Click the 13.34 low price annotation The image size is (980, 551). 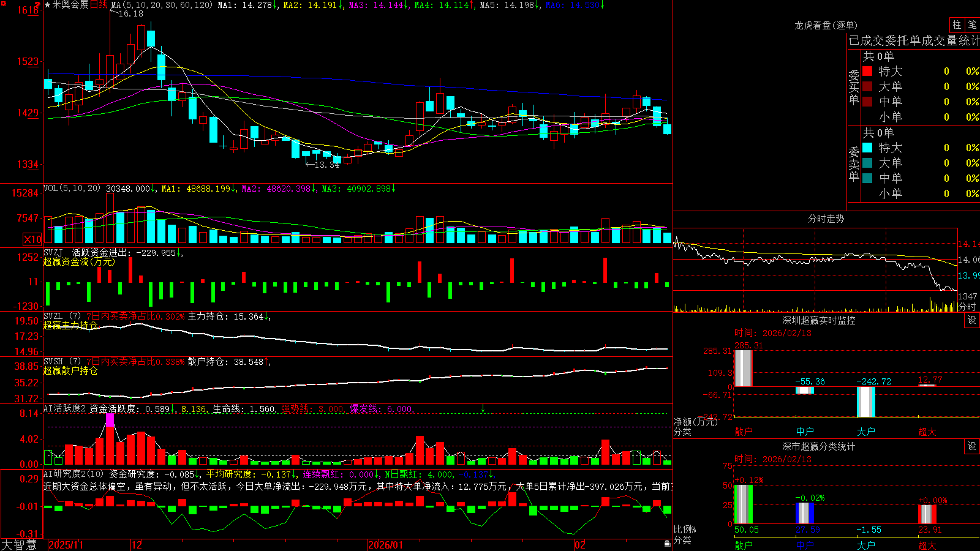[x=326, y=165]
